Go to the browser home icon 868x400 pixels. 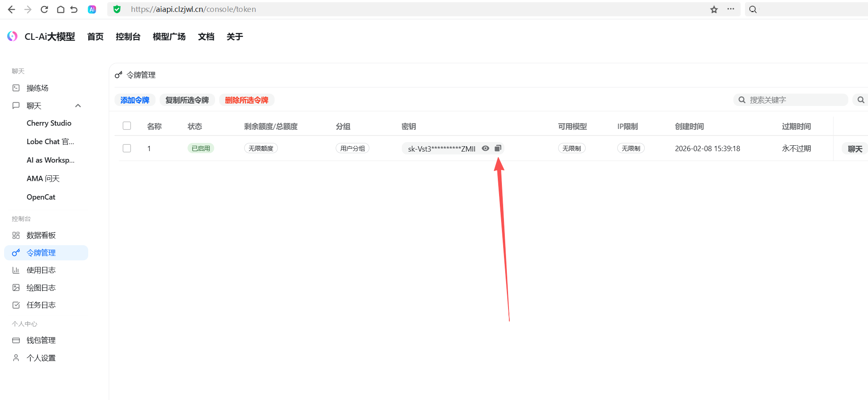click(60, 9)
